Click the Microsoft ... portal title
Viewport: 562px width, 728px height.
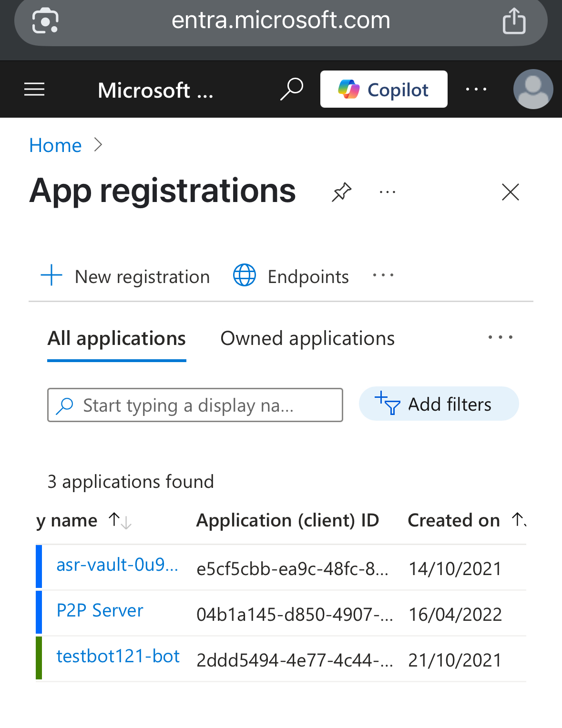click(x=155, y=90)
